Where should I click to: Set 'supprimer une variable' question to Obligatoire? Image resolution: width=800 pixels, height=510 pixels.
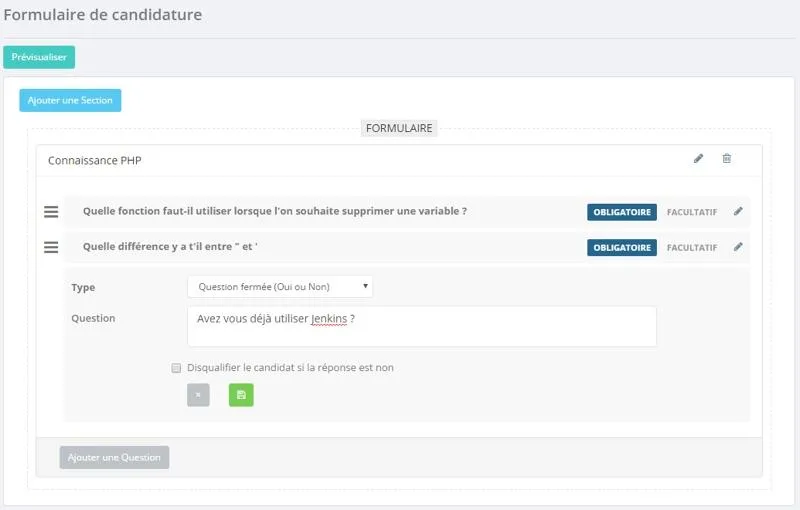[622, 212]
